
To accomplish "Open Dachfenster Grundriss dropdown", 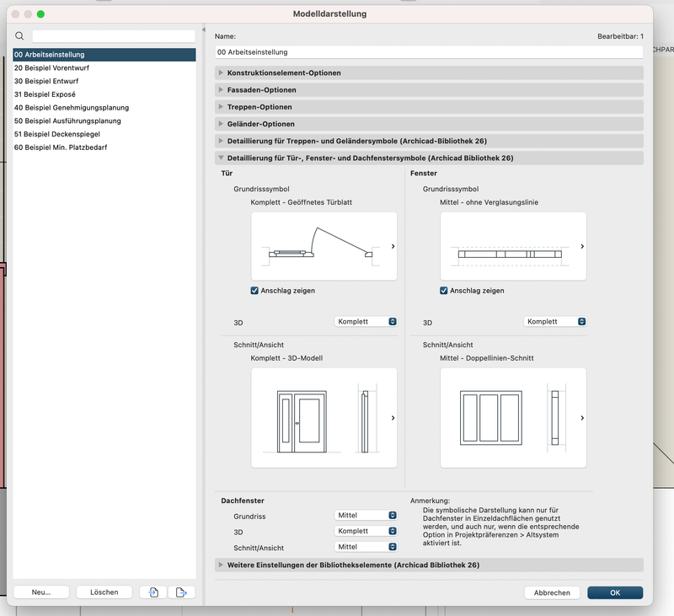I will (366, 515).
